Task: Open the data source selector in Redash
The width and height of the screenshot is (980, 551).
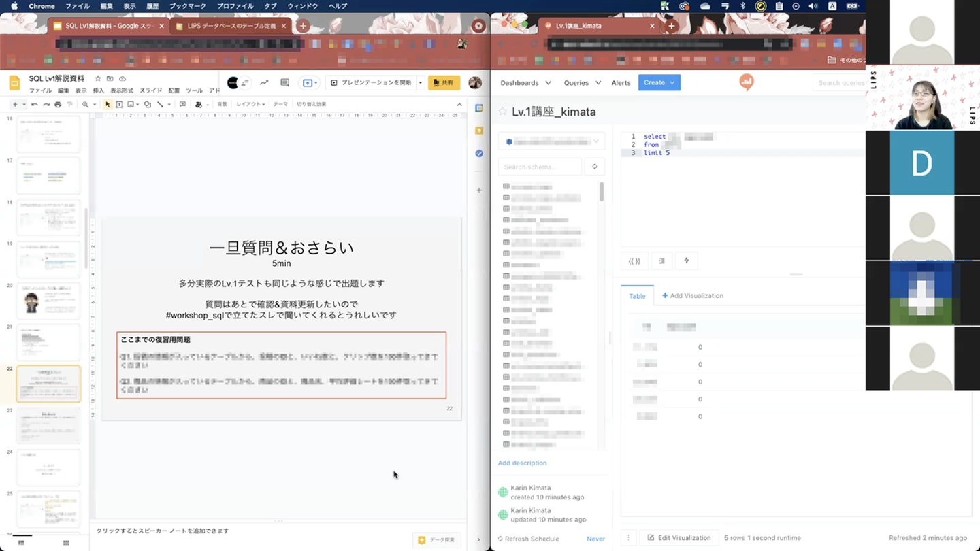Action: [x=551, y=141]
